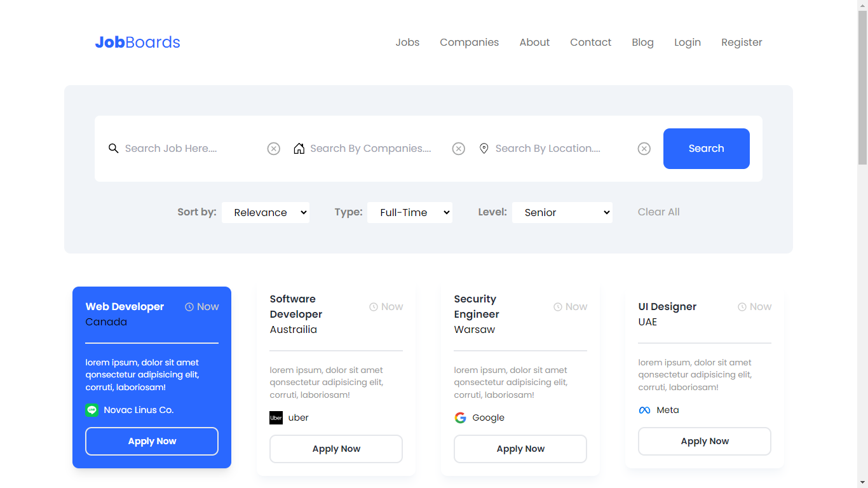The height and width of the screenshot is (488, 868).
Task: Click the Warsaw location text
Action: tap(474, 330)
